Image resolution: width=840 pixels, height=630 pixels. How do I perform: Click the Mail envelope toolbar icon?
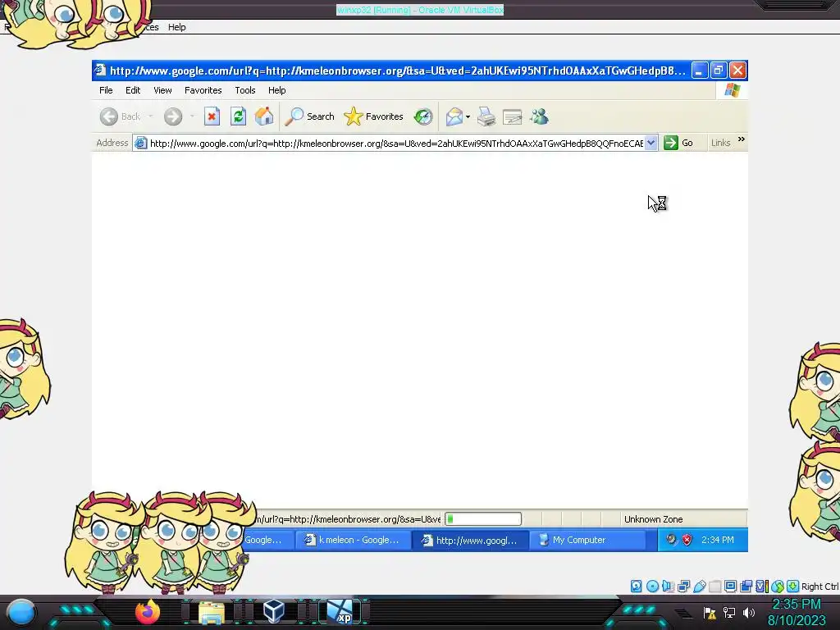pos(454,116)
